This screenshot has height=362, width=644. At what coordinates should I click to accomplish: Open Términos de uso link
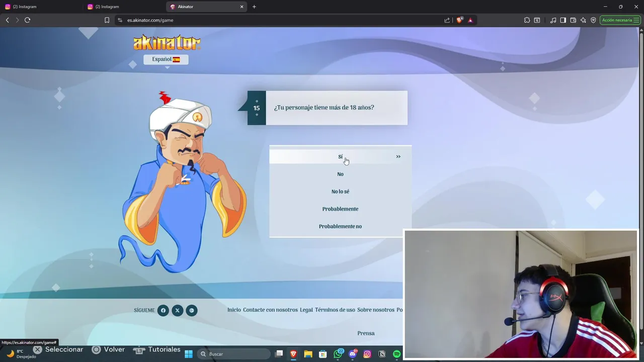point(335,310)
